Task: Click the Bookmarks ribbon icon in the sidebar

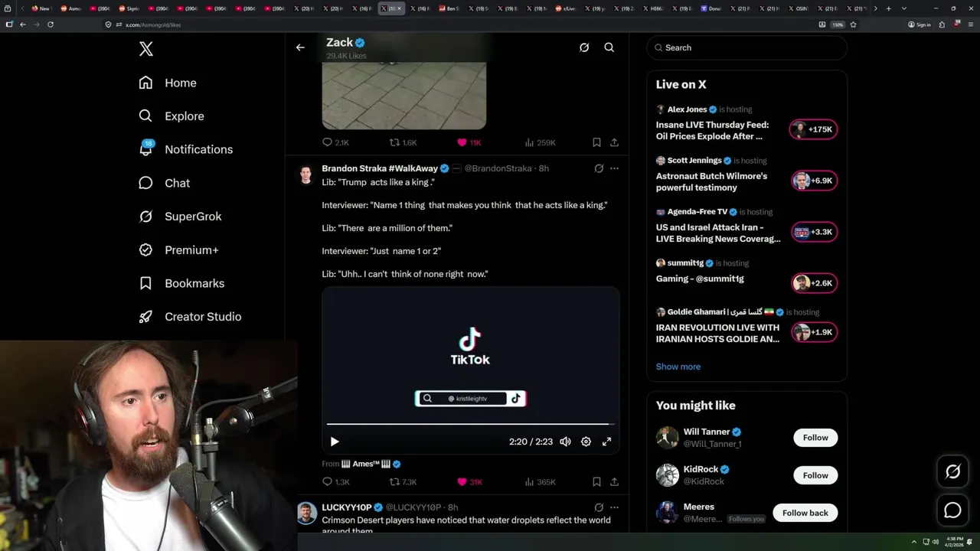Action: pyautogui.click(x=145, y=283)
